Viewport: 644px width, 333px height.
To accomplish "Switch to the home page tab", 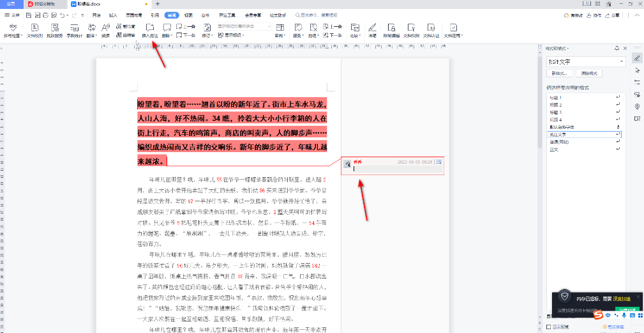I will 11,4.
